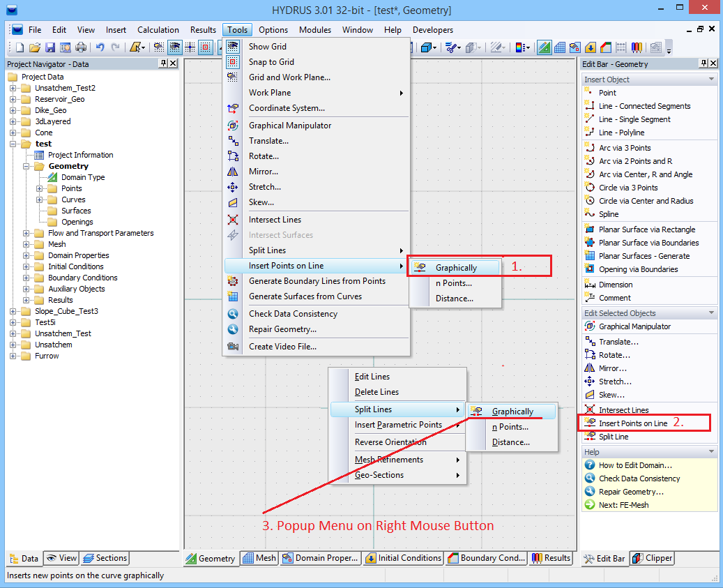Image resolution: width=723 pixels, height=588 pixels.
Task: Collapse the Geometry tree node
Action: (26, 166)
